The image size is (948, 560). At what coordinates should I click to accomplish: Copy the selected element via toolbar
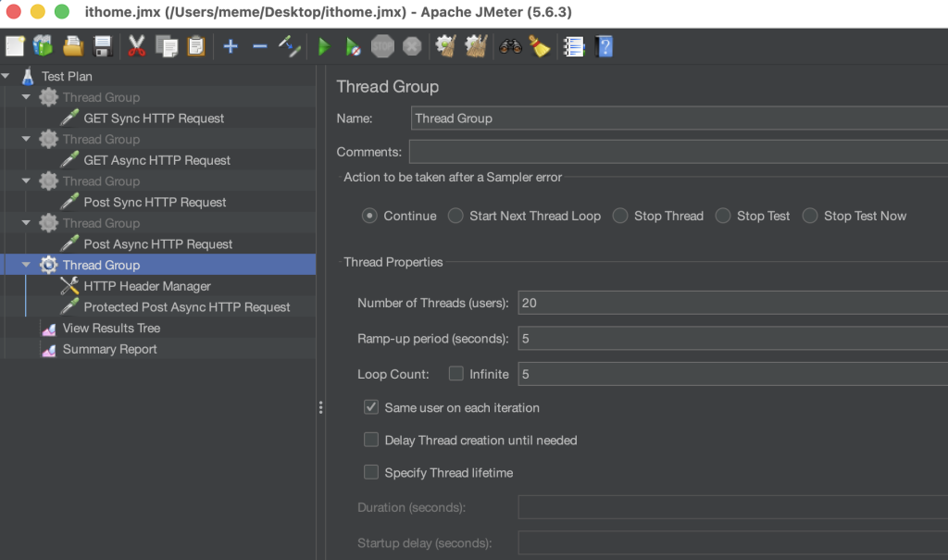coord(167,46)
